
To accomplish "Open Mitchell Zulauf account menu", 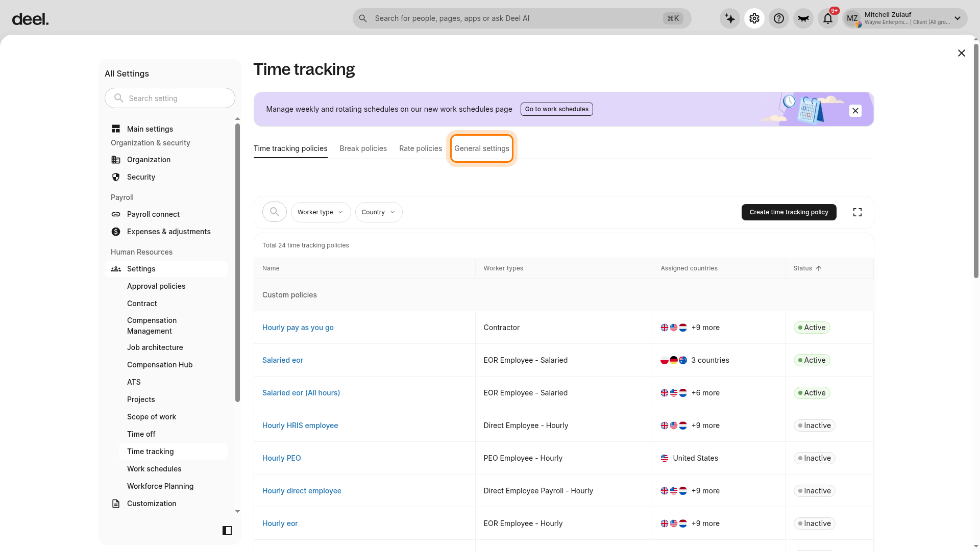I will pos(905,18).
